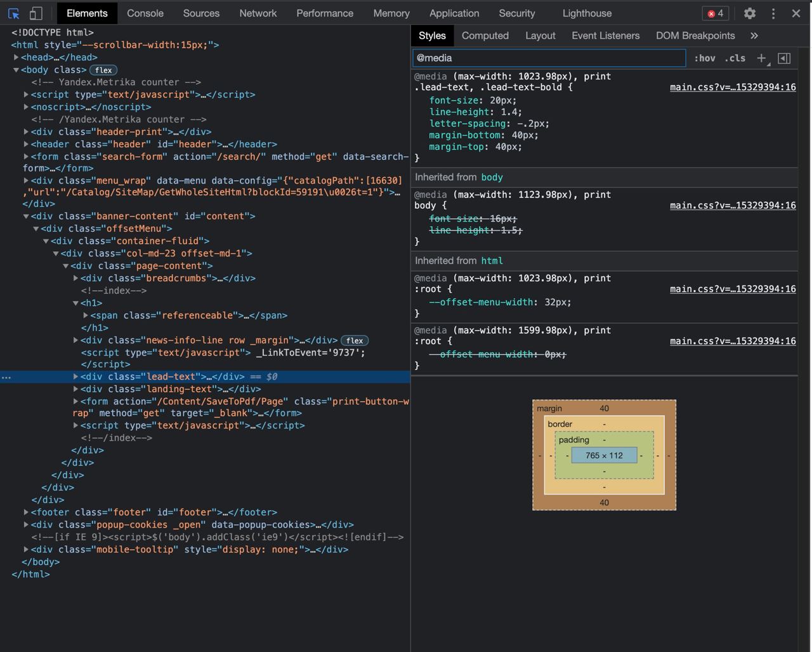This screenshot has width=812, height=652.
Task: Add new style rule plus icon
Action: pyautogui.click(x=762, y=58)
